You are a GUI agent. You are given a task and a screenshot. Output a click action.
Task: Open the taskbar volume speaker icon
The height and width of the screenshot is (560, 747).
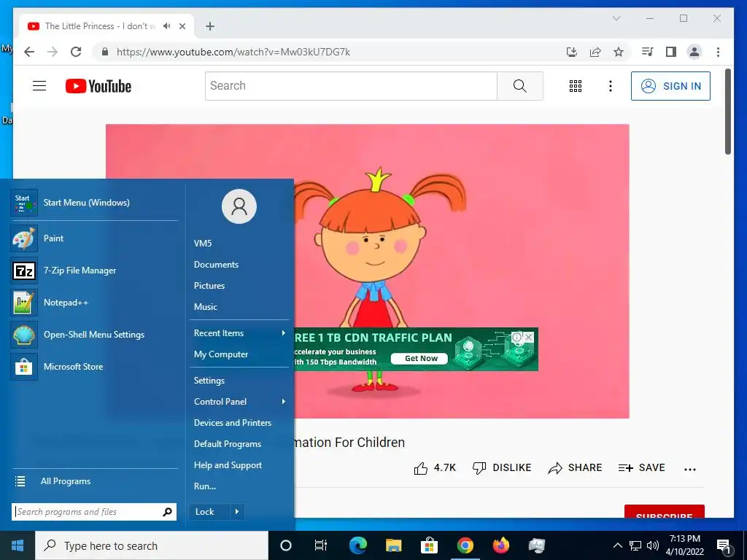click(653, 545)
